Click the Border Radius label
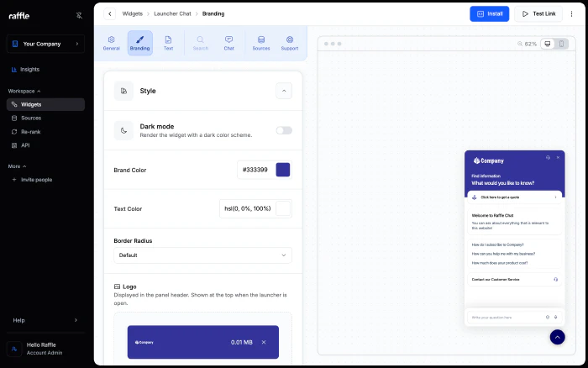Viewport: 588px width, 368px height. coord(133,241)
